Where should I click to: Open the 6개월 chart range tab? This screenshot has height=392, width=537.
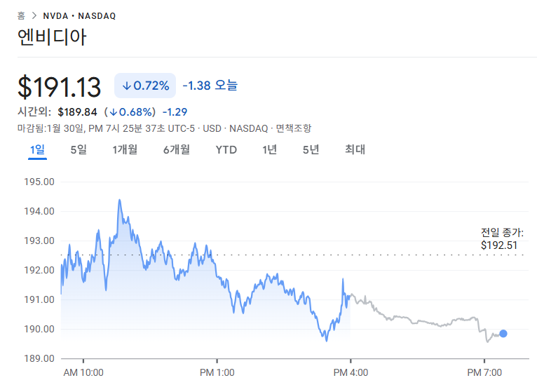click(x=176, y=149)
